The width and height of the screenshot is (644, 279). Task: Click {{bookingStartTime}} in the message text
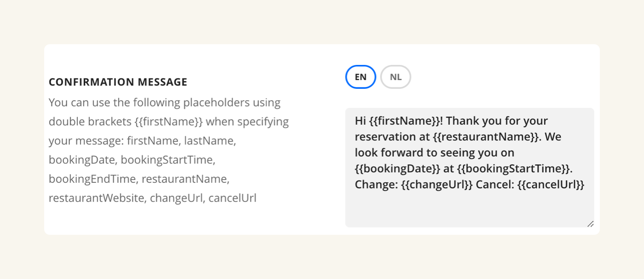coord(514,169)
